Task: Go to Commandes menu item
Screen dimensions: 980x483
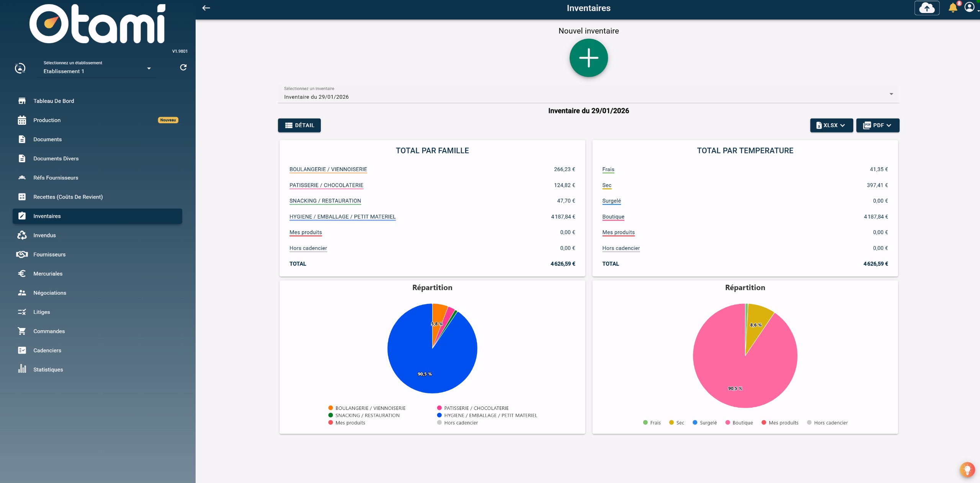Action: click(x=49, y=331)
